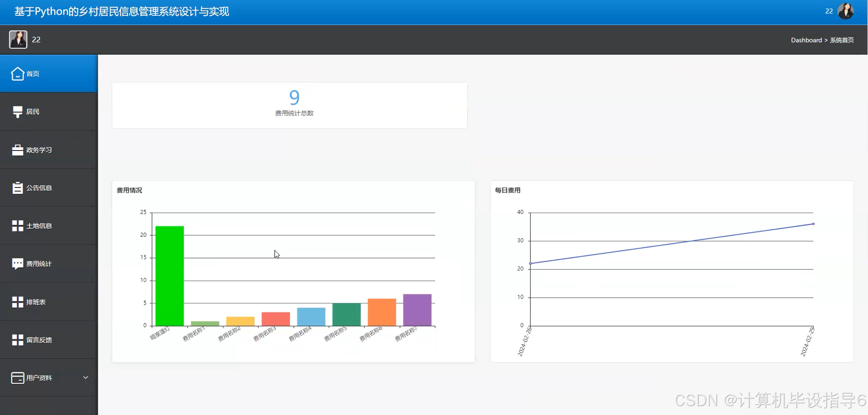Open 费用统计 from the sidebar
The height and width of the screenshot is (415, 868).
point(49,264)
